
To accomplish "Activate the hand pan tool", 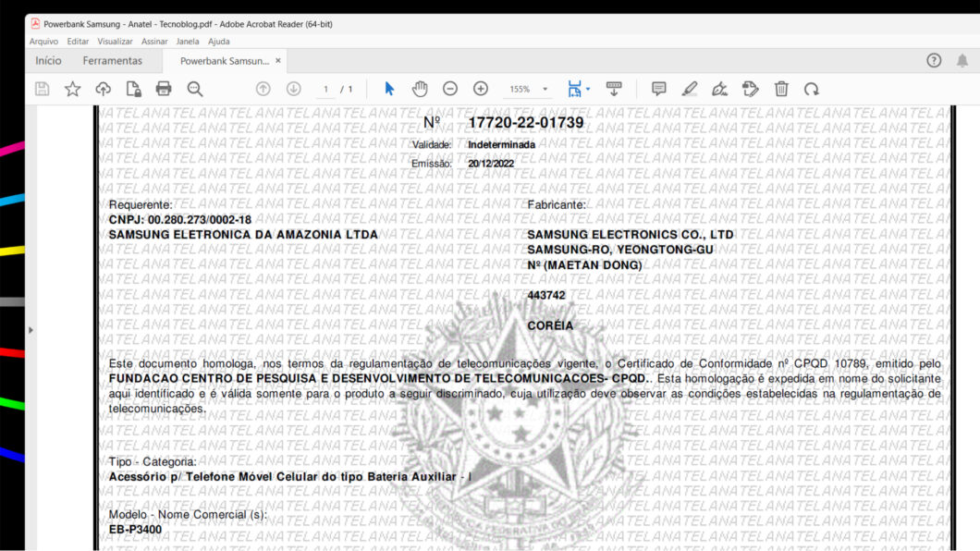I will pos(420,89).
